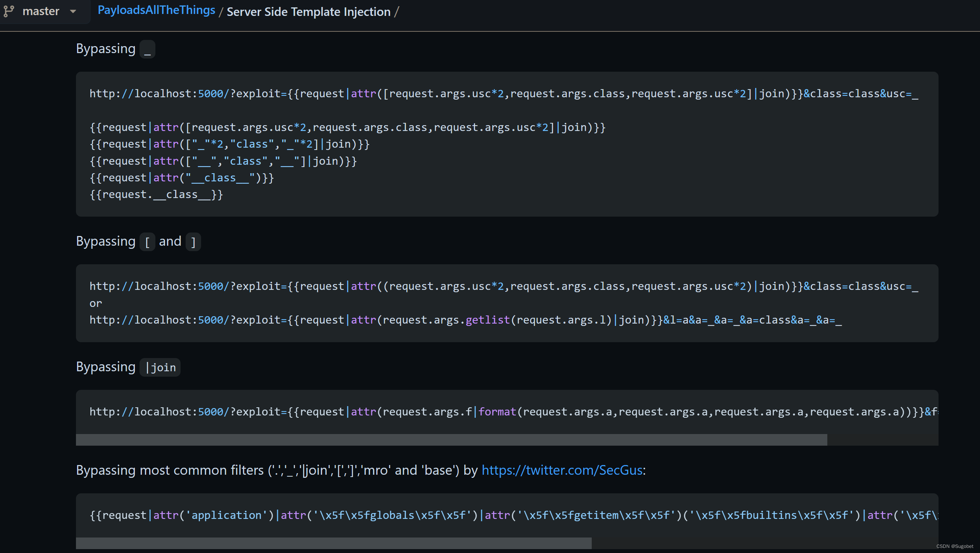Click the 'Bypassing _' heading
Screen dimensions: 980x553
pyautogui.click(x=115, y=49)
